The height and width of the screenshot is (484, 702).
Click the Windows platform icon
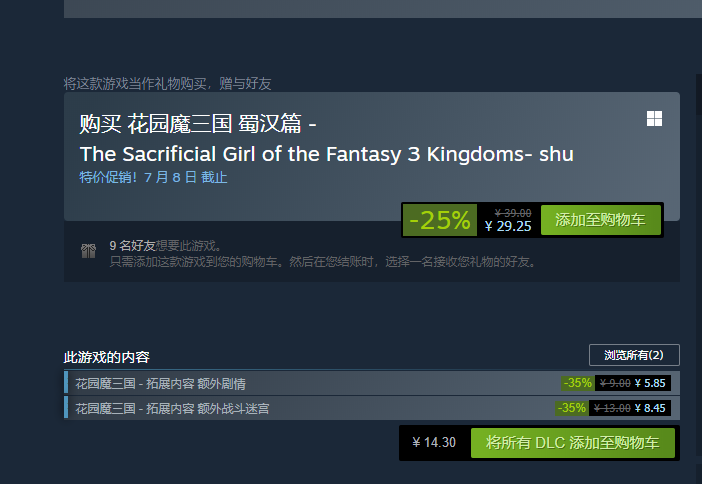pyautogui.click(x=654, y=119)
